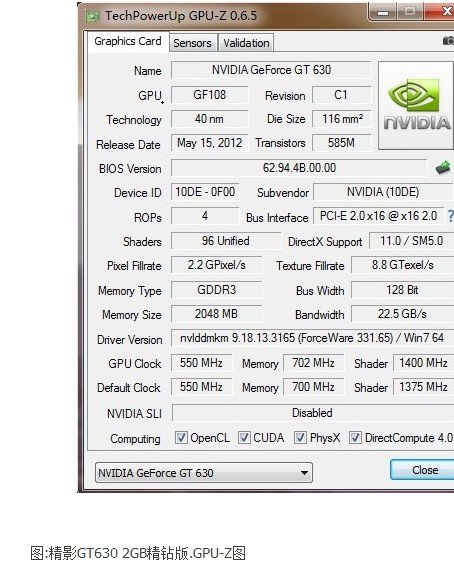
Task: Click the BIOS Version label
Action: (x=130, y=169)
